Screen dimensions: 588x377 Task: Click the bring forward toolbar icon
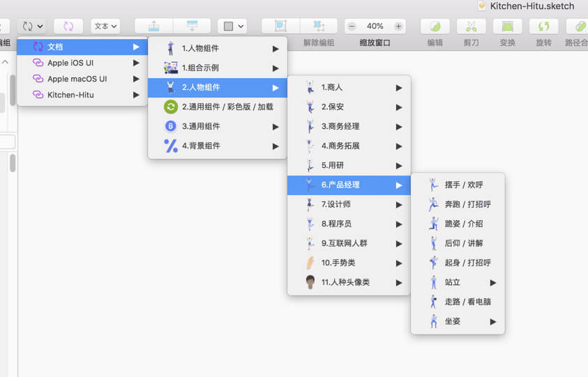(153, 26)
